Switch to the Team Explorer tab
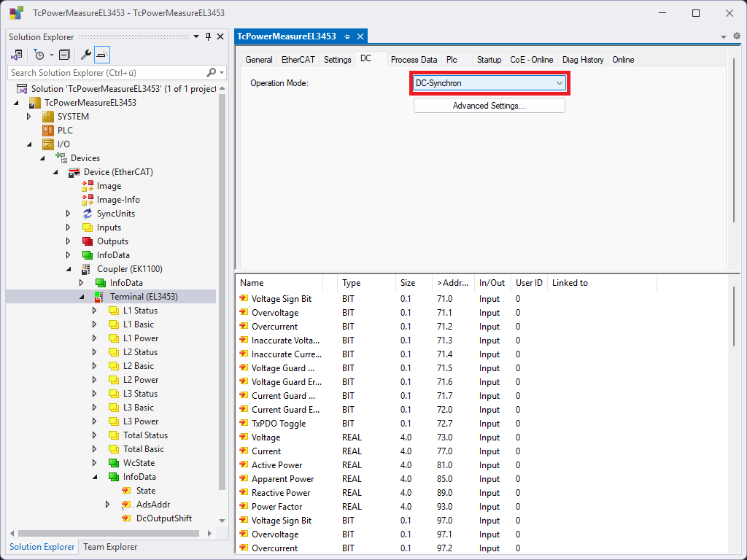The height and width of the screenshot is (560, 747). [109, 547]
